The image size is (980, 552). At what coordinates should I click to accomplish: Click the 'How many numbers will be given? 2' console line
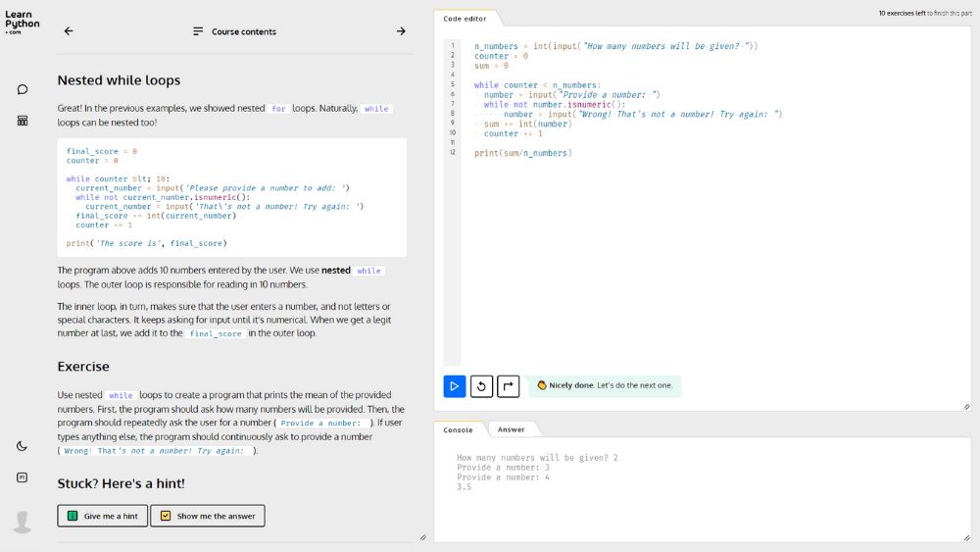pyautogui.click(x=537, y=458)
